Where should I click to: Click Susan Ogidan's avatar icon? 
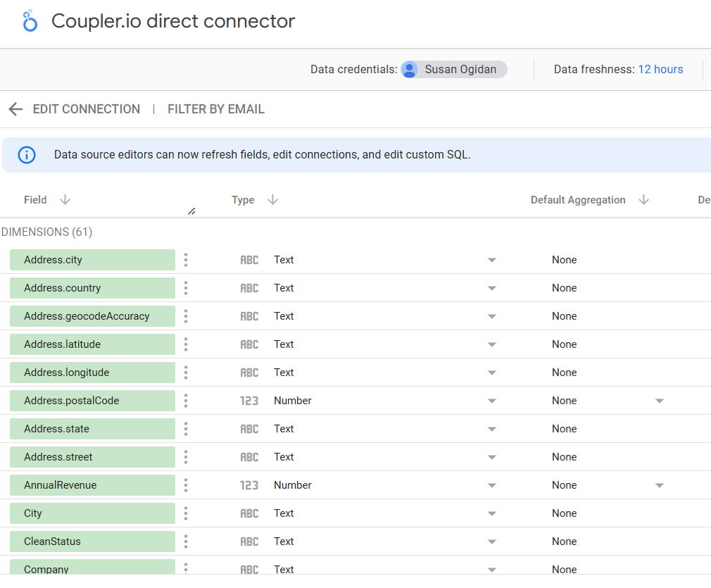click(x=410, y=70)
